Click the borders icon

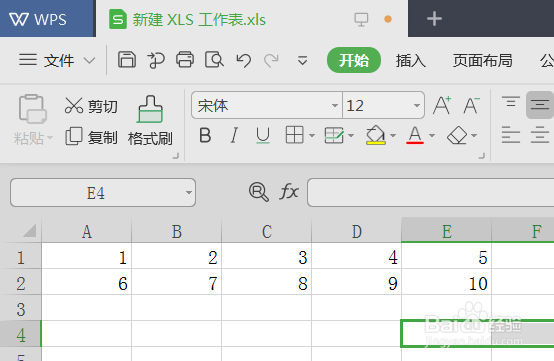tap(294, 135)
